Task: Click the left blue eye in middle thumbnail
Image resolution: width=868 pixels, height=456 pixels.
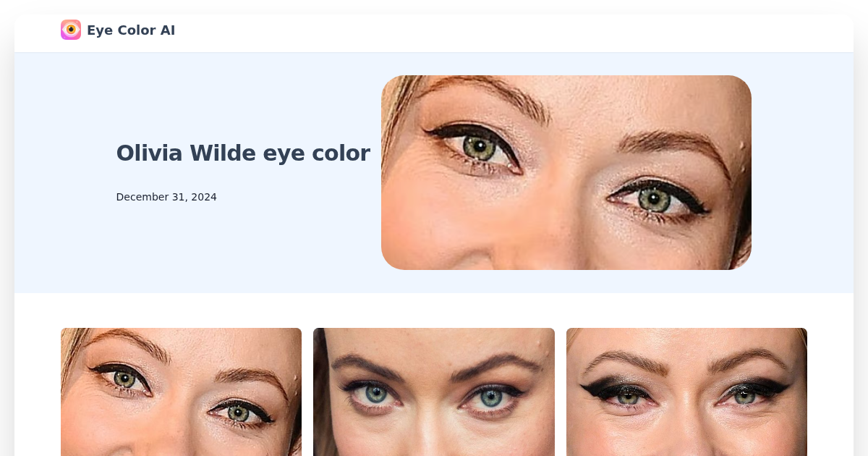Action: click(x=375, y=394)
